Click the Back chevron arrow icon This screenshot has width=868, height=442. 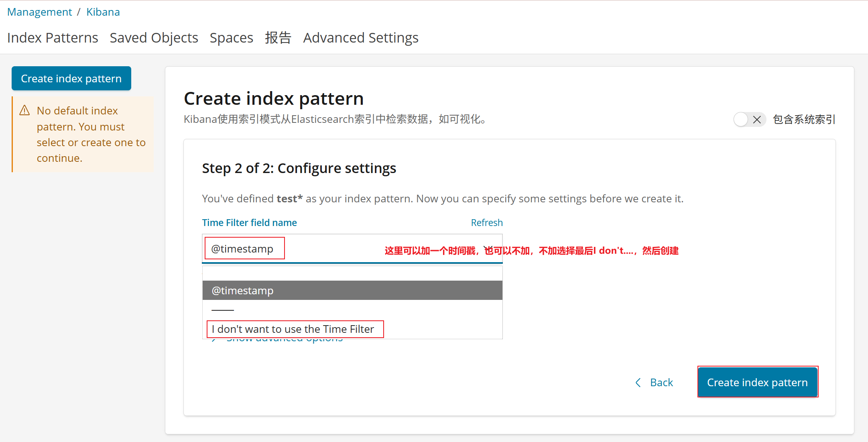pyautogui.click(x=638, y=383)
